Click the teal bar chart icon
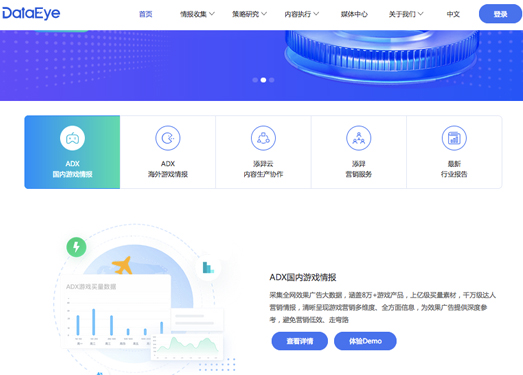 208,268
